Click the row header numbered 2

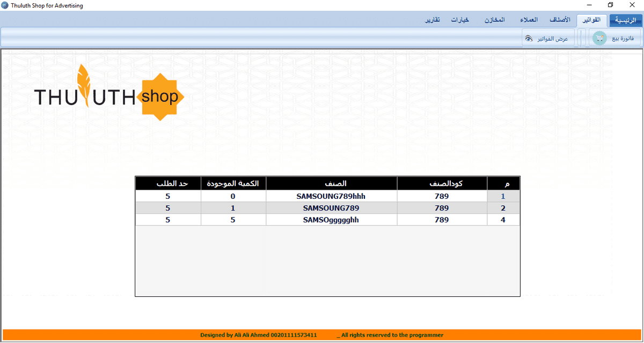503,208
